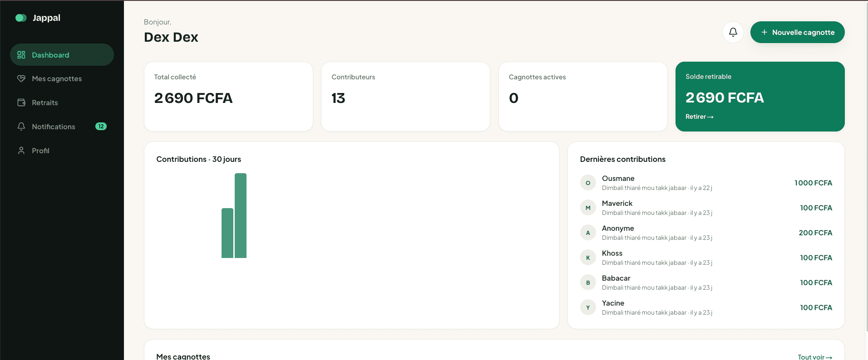Click the Dernières contributions heading

coord(622,159)
